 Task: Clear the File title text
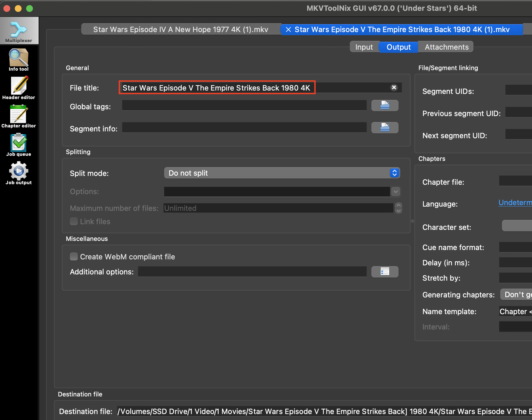tap(394, 87)
